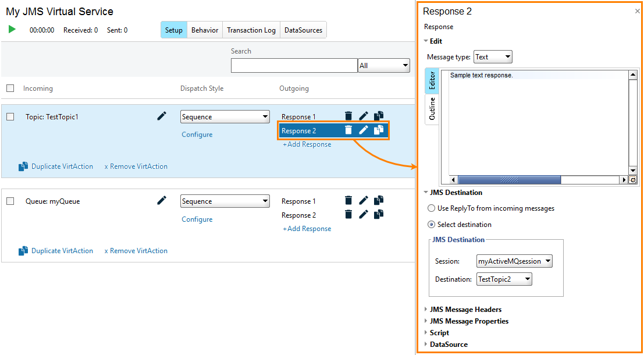Click Add Response for the myQueue action
The width and height of the screenshot is (644, 355).
[307, 228]
